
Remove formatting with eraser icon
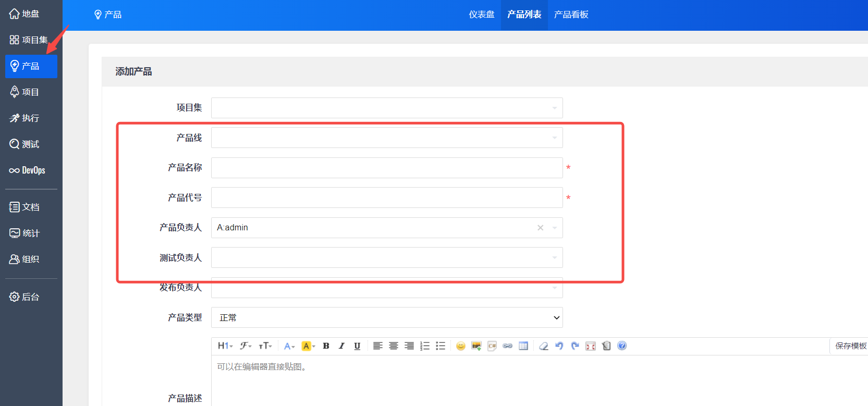(x=544, y=346)
